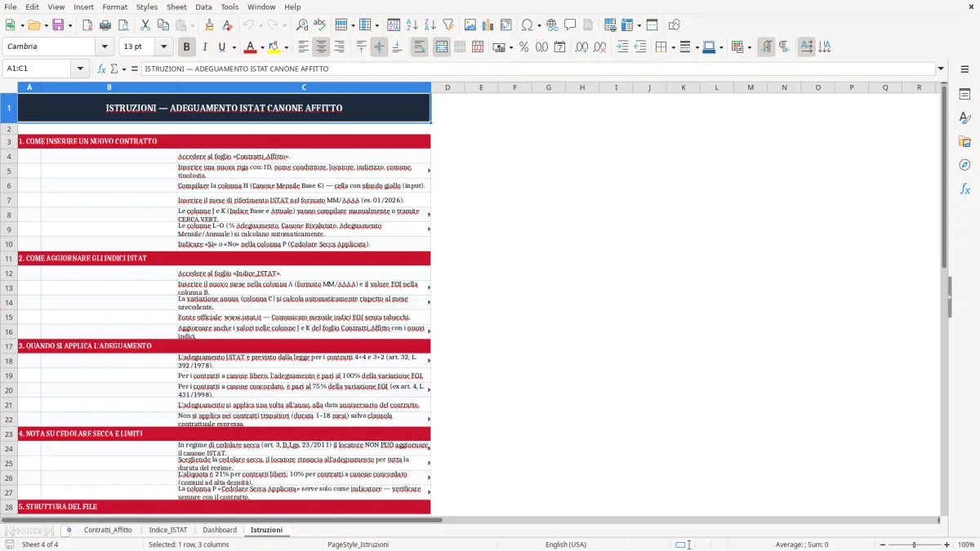The image size is (980, 551).
Task: Insert special character omega icon
Action: point(527,25)
